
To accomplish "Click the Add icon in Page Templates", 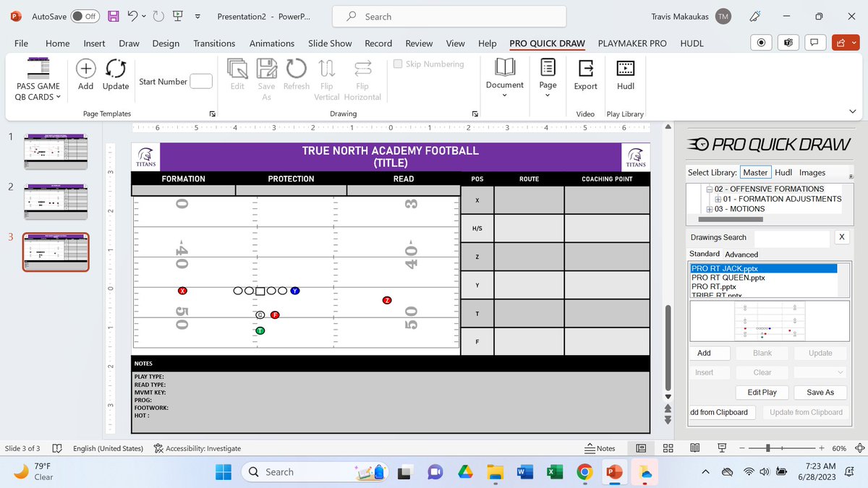I will tap(85, 72).
